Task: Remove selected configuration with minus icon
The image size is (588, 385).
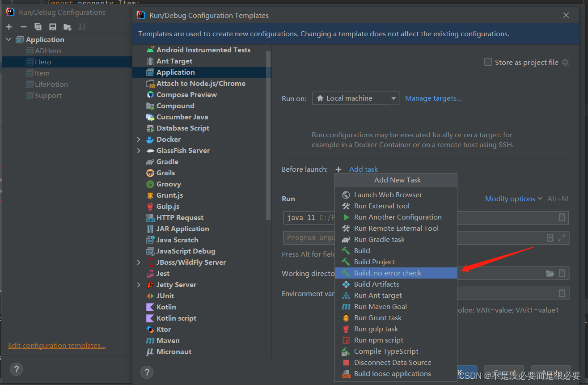Action: [24, 27]
